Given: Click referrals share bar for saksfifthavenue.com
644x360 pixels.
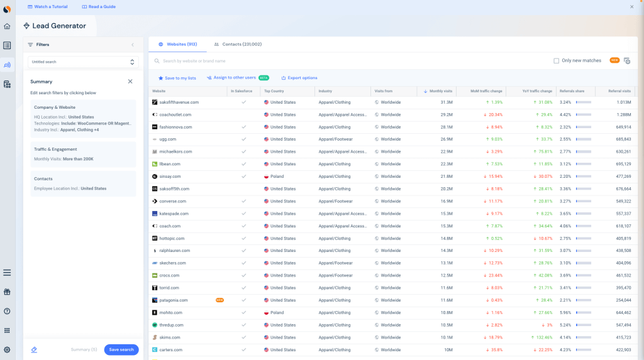Looking at the screenshot, I should (583, 102).
